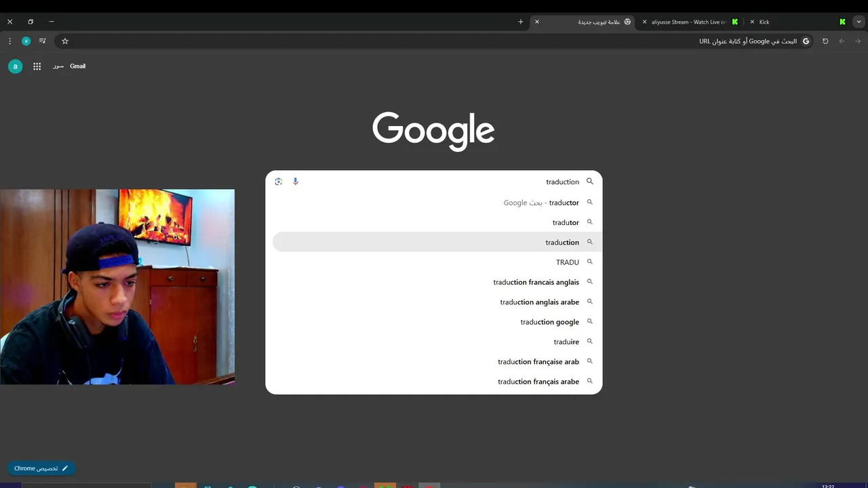
Task: Open Google account avatar on page
Action: [x=15, y=66]
